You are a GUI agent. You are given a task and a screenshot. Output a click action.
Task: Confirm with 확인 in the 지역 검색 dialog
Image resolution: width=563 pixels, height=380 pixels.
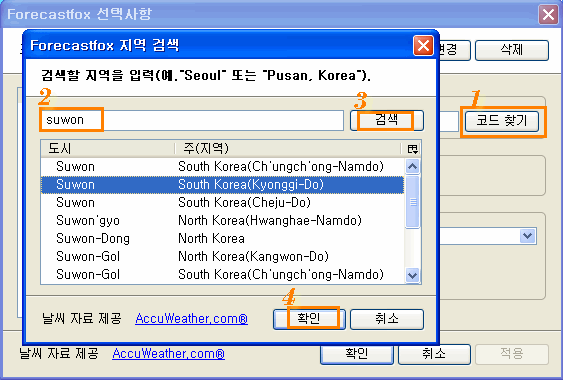pyautogui.click(x=309, y=319)
